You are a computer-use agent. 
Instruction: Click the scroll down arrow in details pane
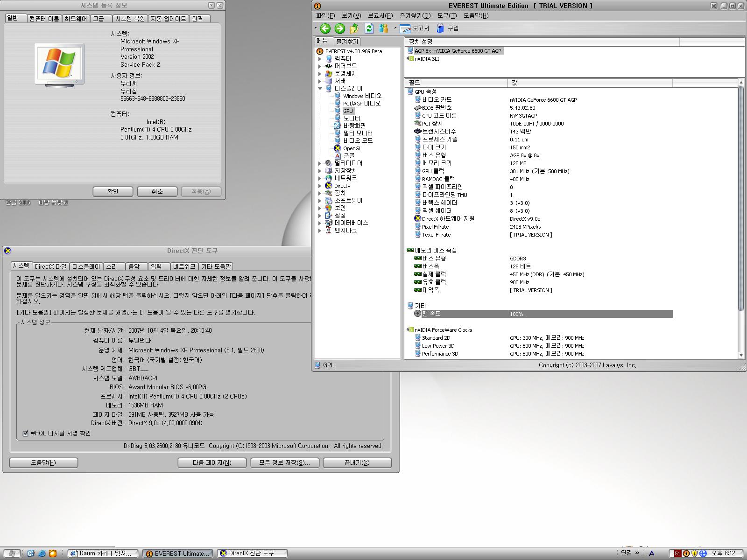[x=741, y=356]
